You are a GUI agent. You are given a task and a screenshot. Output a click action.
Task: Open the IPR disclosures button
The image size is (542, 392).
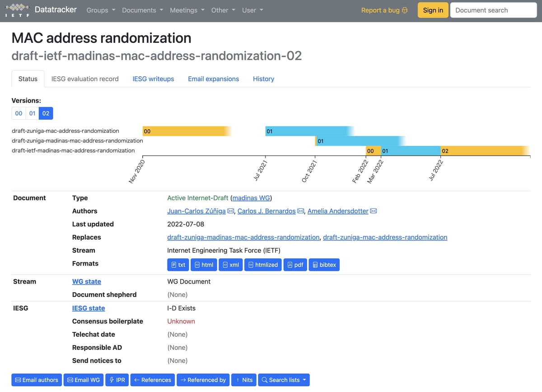pos(117,380)
